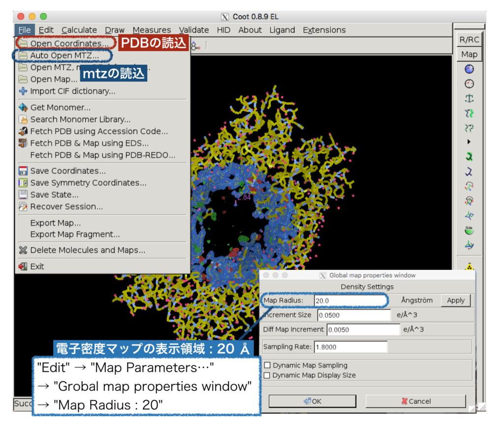Click the Diff Map Increment field
Image resolution: width=504 pixels, height=425 pixels.
coord(363,329)
